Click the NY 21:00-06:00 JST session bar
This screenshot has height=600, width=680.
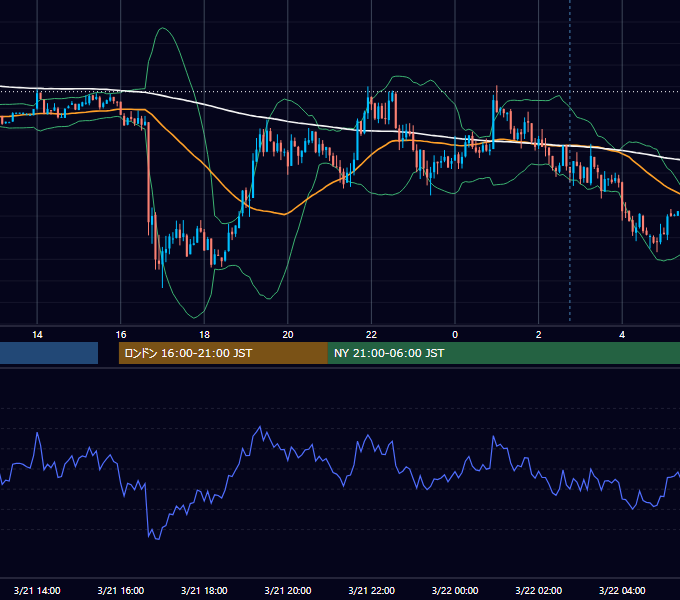[504, 353]
